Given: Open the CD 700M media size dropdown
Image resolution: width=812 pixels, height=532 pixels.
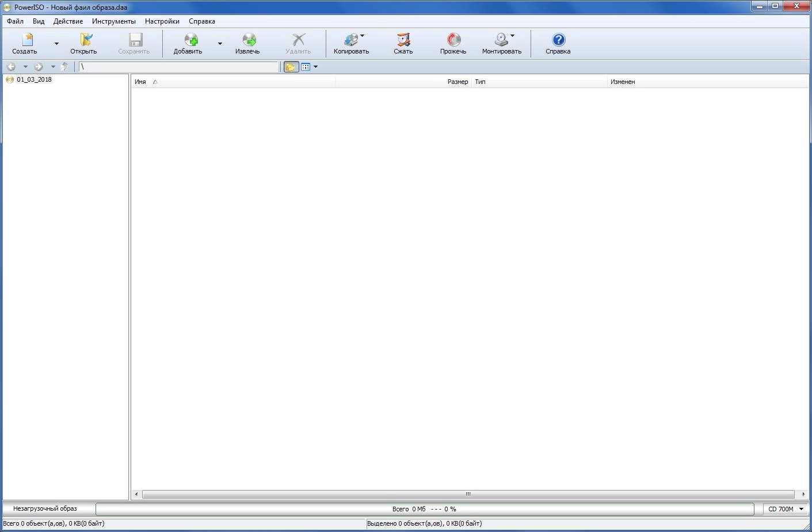Looking at the screenshot, I should pos(786,509).
